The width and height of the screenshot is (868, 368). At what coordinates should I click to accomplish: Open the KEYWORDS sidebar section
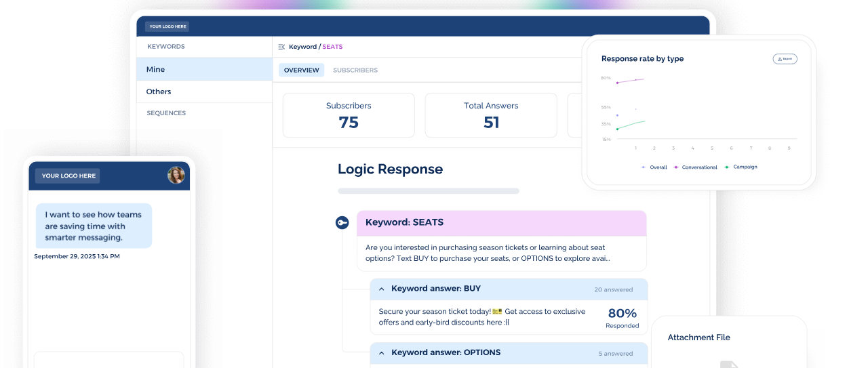166,47
